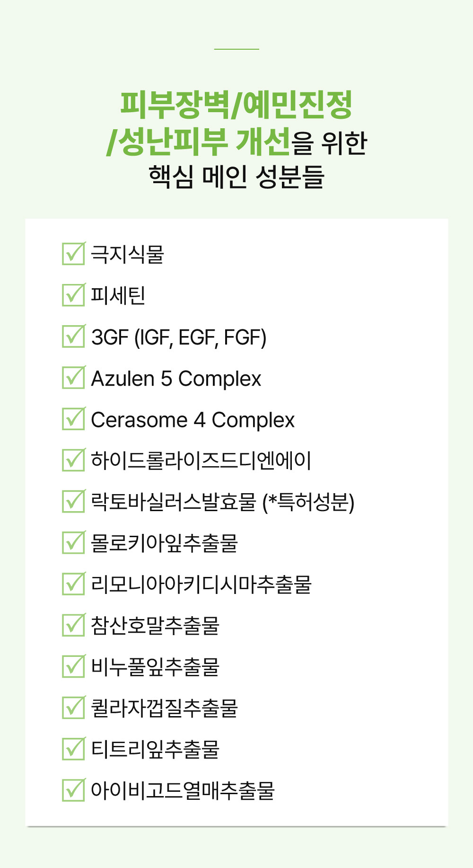Click the green divider line at top
The width and height of the screenshot is (473, 868).
click(x=236, y=49)
